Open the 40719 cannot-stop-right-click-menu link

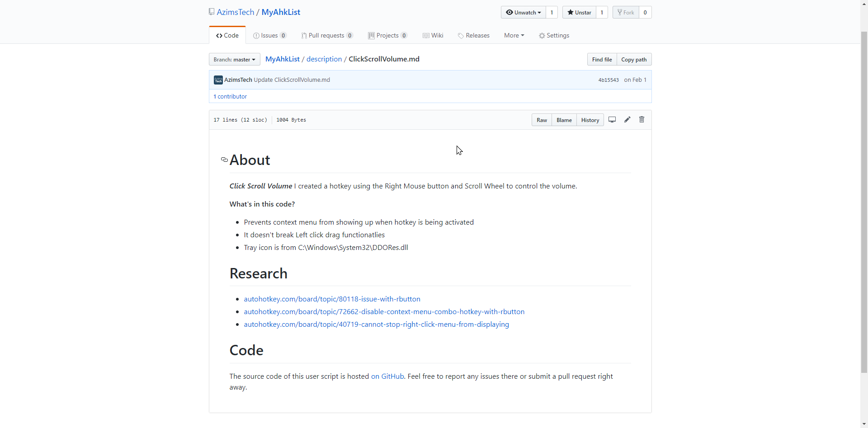[x=376, y=324]
